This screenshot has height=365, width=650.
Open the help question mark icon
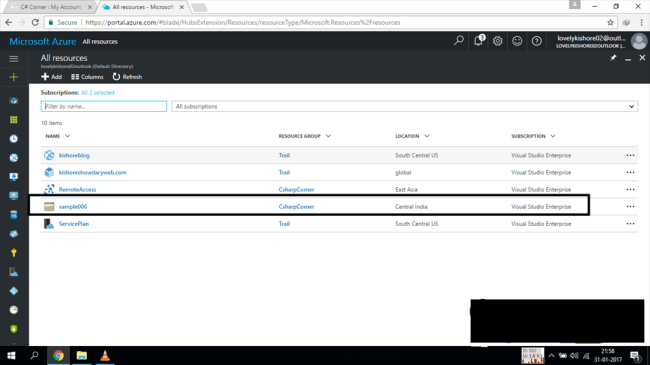coord(536,41)
